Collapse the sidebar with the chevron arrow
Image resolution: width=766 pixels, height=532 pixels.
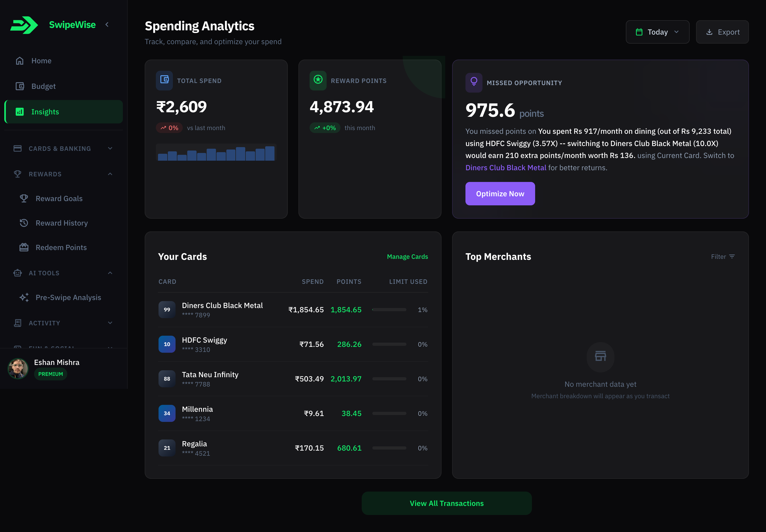pos(107,25)
